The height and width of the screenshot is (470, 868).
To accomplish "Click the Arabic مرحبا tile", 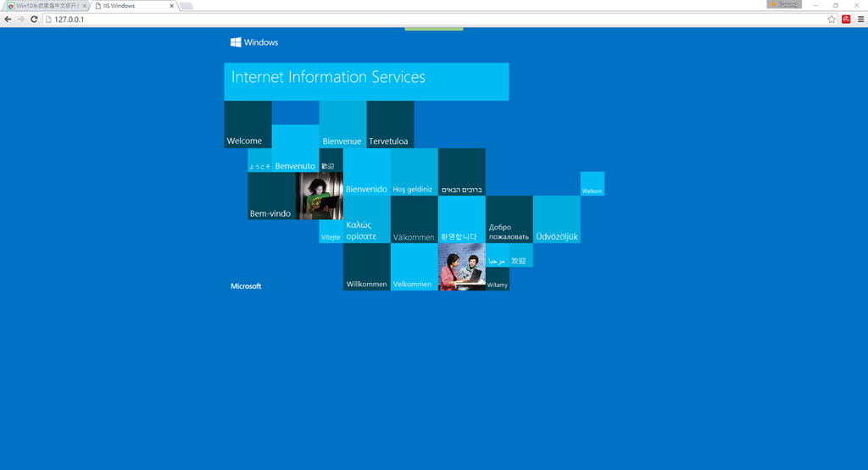I will tap(497, 255).
